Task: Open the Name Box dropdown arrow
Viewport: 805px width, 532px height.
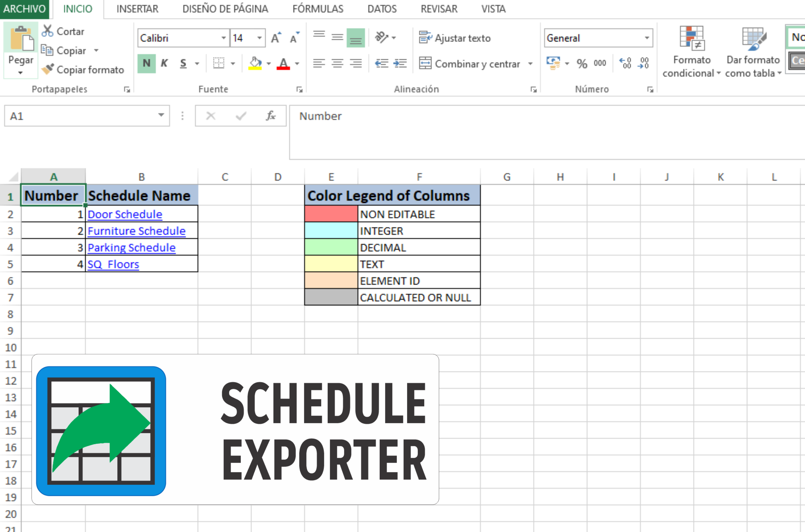Action: 161,116
